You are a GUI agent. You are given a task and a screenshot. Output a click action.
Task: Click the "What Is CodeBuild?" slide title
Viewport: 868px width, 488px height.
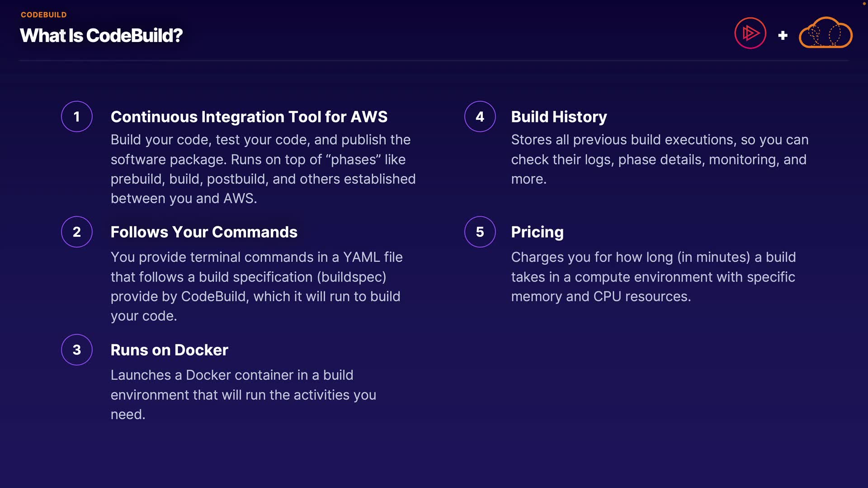click(101, 36)
